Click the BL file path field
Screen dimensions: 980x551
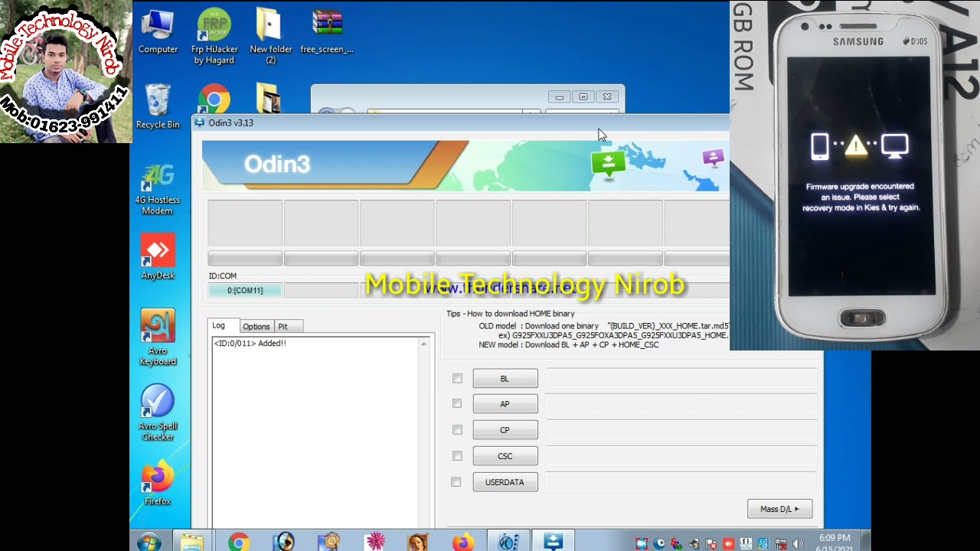(x=681, y=379)
